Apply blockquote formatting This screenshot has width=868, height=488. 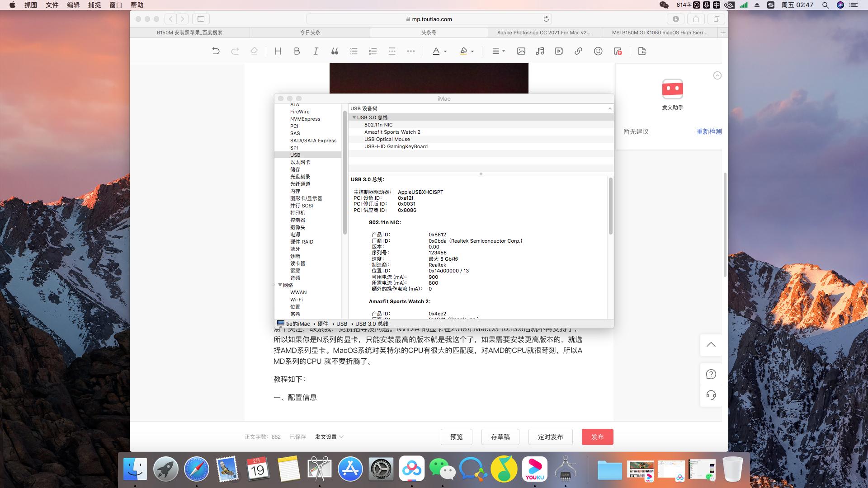pos(335,51)
